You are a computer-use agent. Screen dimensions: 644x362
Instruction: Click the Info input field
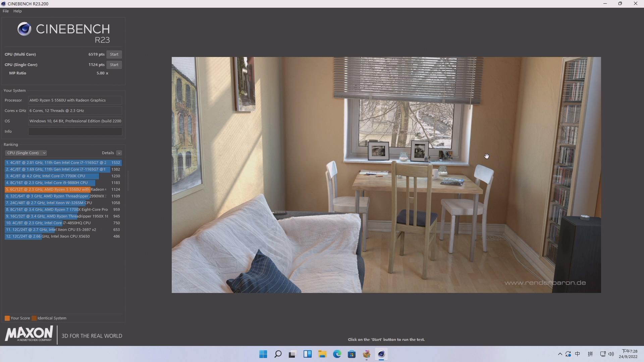(75, 131)
